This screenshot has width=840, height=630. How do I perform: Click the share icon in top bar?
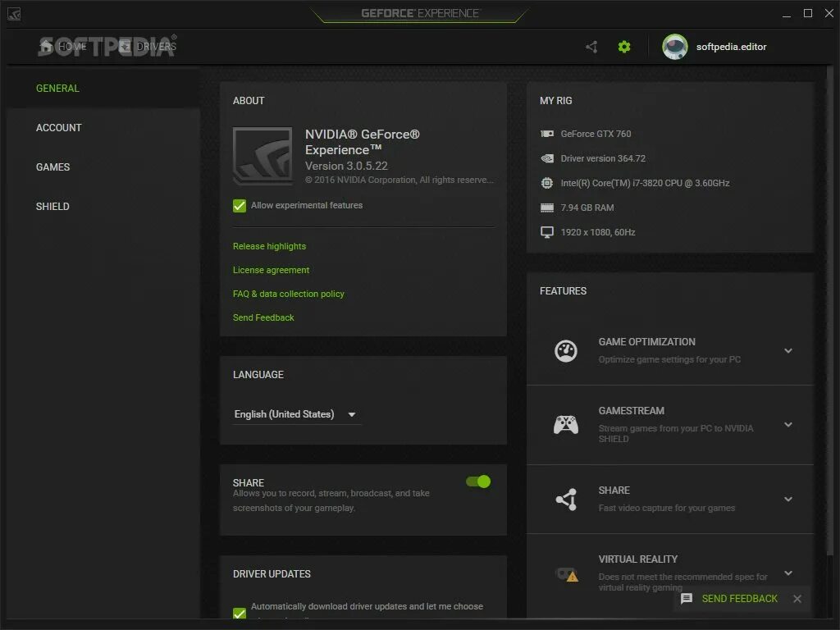pyautogui.click(x=591, y=47)
